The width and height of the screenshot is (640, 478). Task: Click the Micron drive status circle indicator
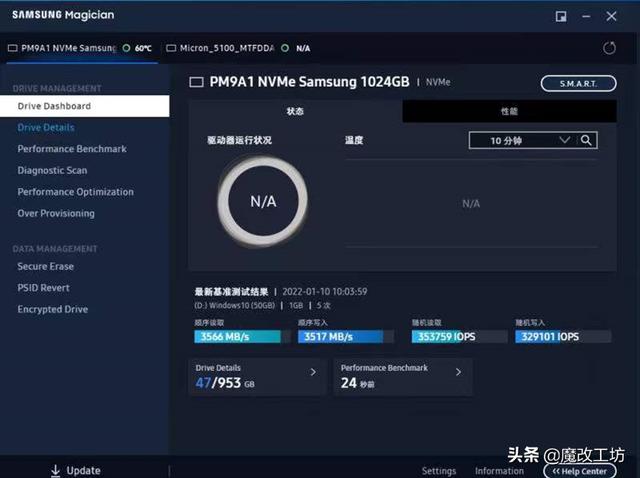(285, 48)
